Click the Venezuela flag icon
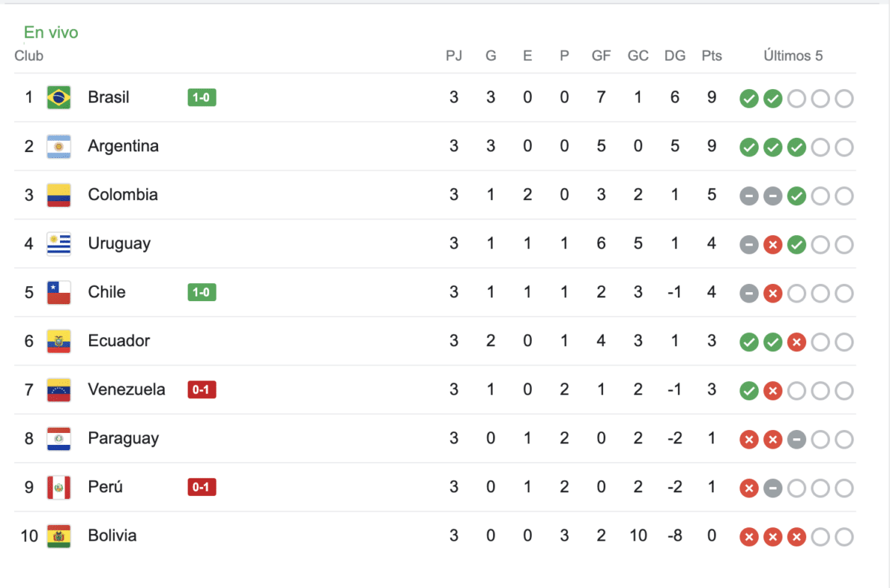This screenshot has height=588, width=890. click(59, 390)
